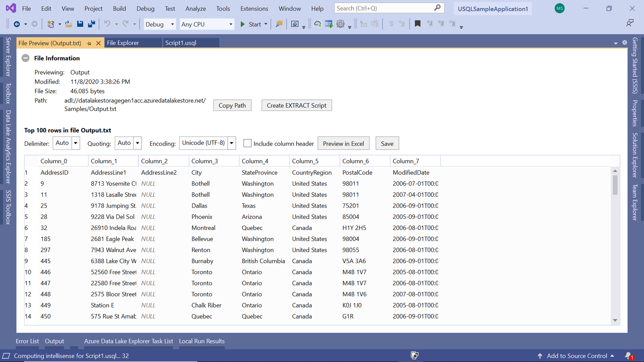This screenshot has width=644, height=362.
Task: Click the bookmark toggle icon in toolbar
Action: pos(418,23)
